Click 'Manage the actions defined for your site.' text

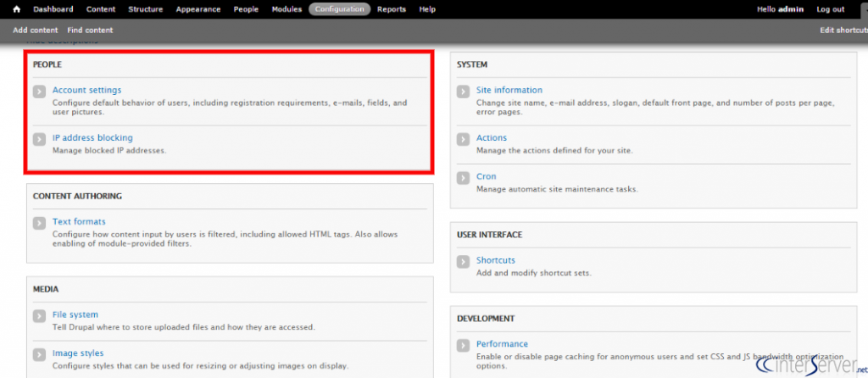coord(554,150)
